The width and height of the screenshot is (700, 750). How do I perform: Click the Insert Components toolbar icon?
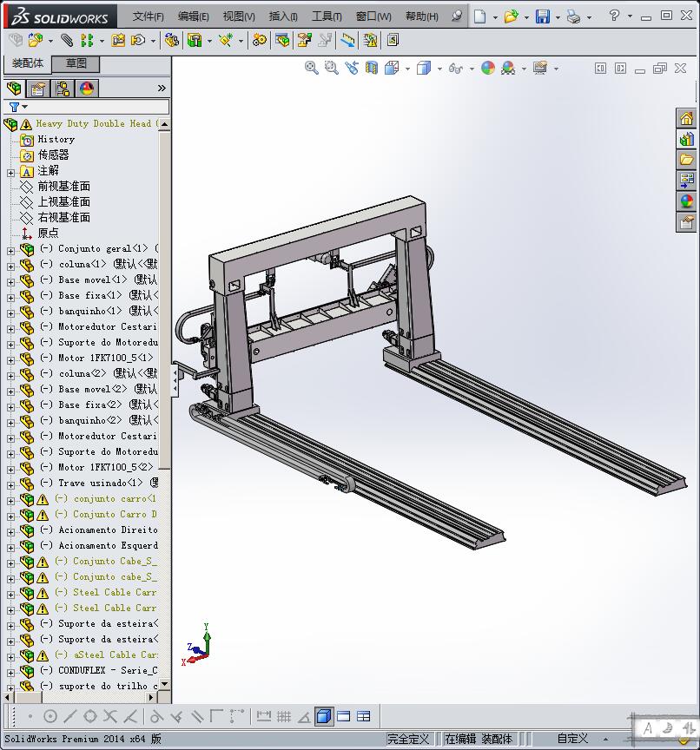point(35,40)
